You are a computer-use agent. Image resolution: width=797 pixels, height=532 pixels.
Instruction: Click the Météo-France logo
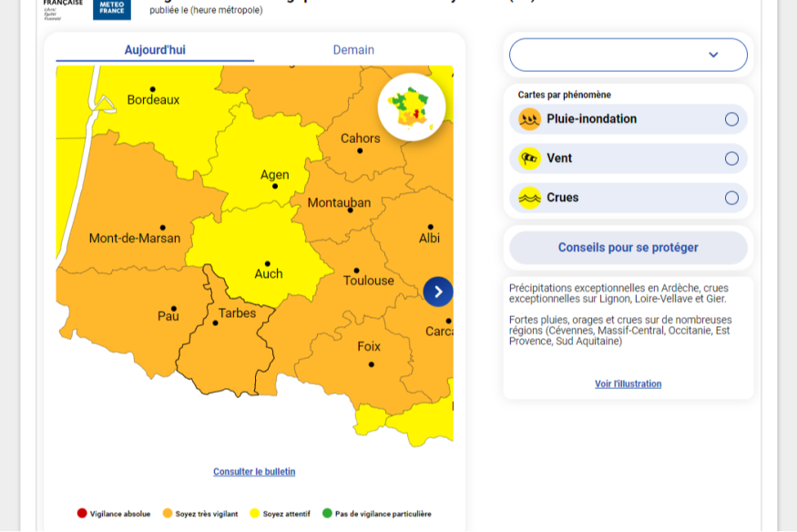[111, 8]
